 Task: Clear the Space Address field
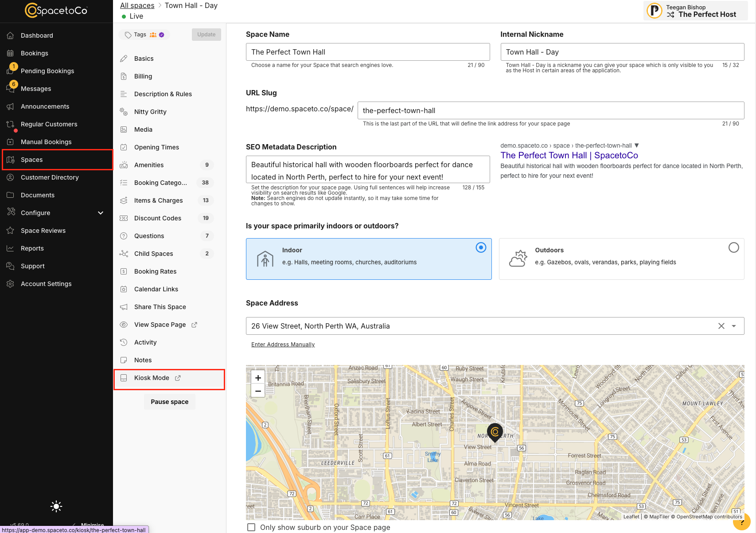coord(721,326)
